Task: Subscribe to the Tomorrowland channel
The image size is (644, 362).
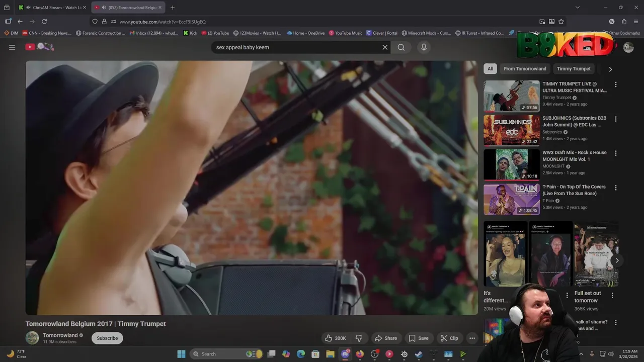Action: 107,338
